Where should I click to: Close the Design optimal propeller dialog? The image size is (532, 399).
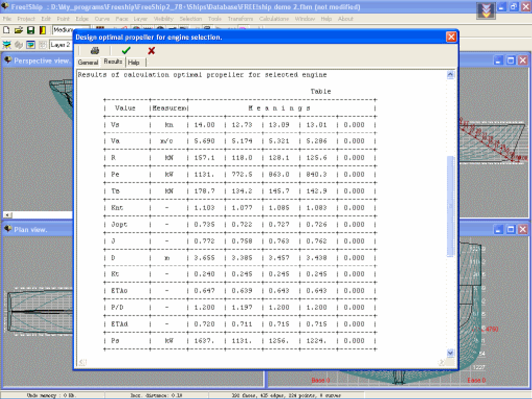(451, 37)
